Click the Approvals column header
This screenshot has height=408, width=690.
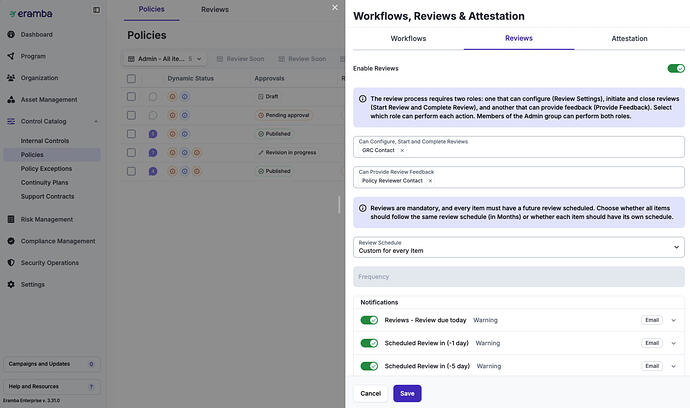[x=269, y=78]
